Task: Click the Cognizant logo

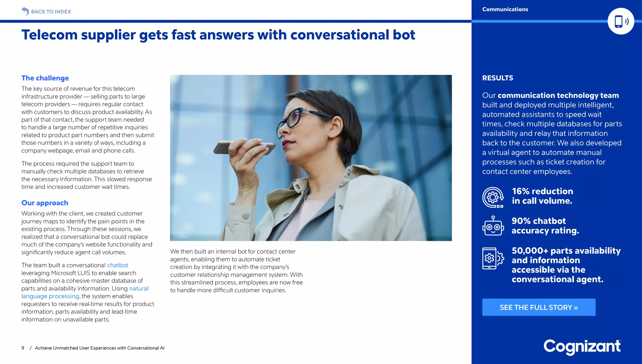Action: 582,347
